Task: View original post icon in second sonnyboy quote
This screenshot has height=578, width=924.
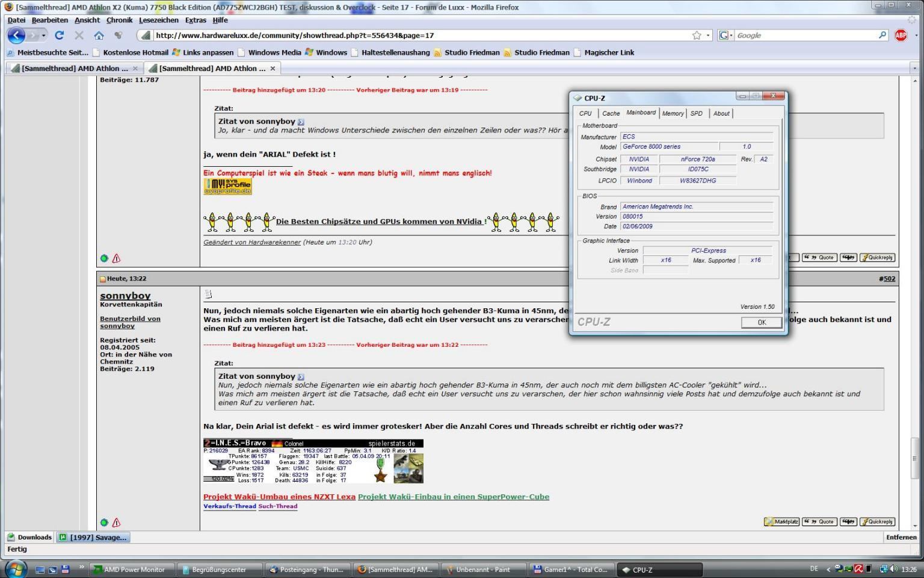Action: coord(301,377)
